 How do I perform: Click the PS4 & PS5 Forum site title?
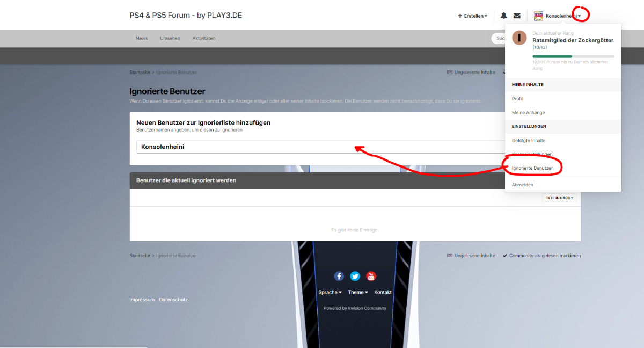coord(186,16)
